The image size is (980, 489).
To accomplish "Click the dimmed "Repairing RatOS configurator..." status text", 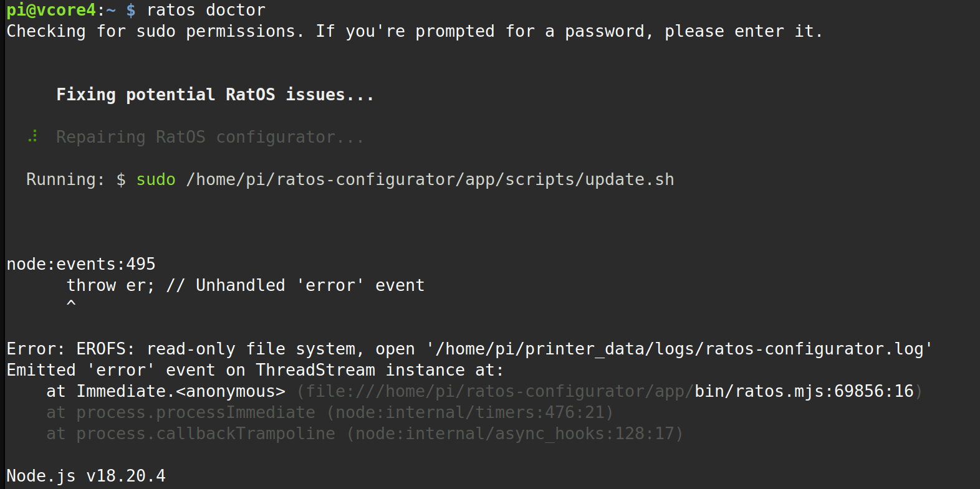I will 209,137.
